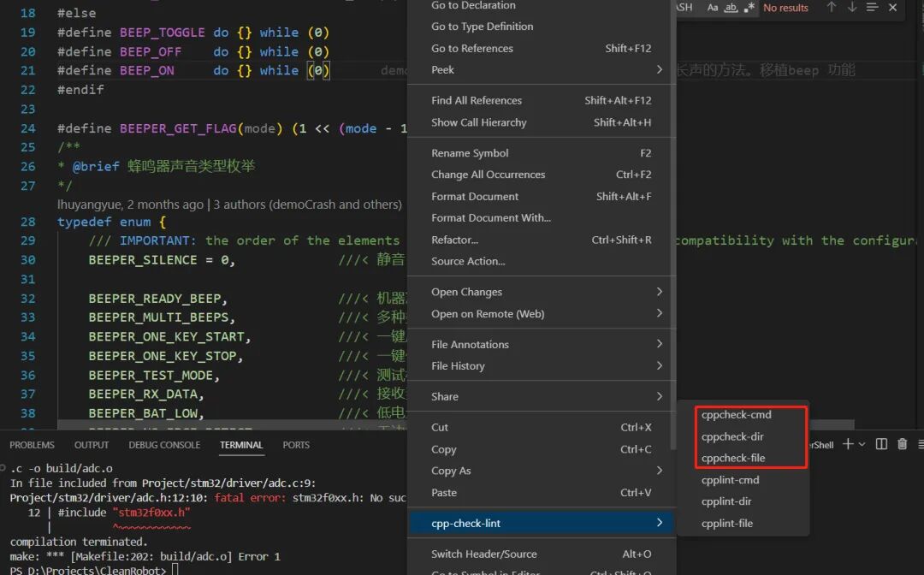
Task: Enable regular expression search mode
Action: [749, 8]
